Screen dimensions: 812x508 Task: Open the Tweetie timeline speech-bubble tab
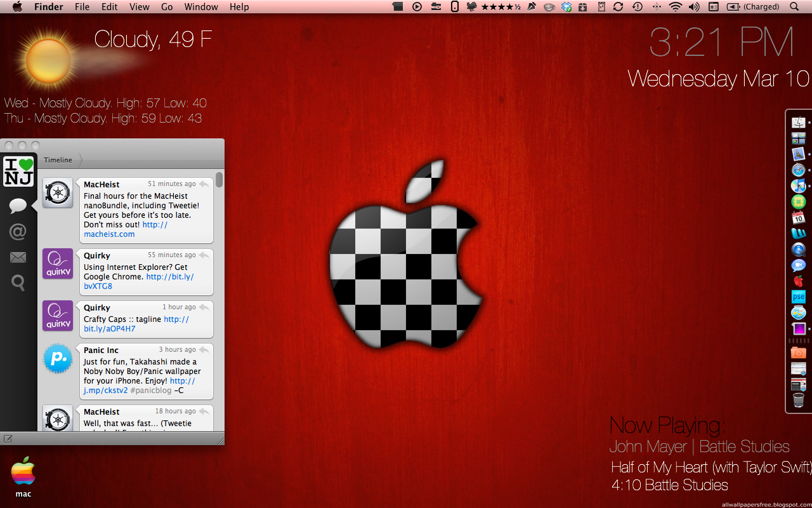click(x=18, y=206)
